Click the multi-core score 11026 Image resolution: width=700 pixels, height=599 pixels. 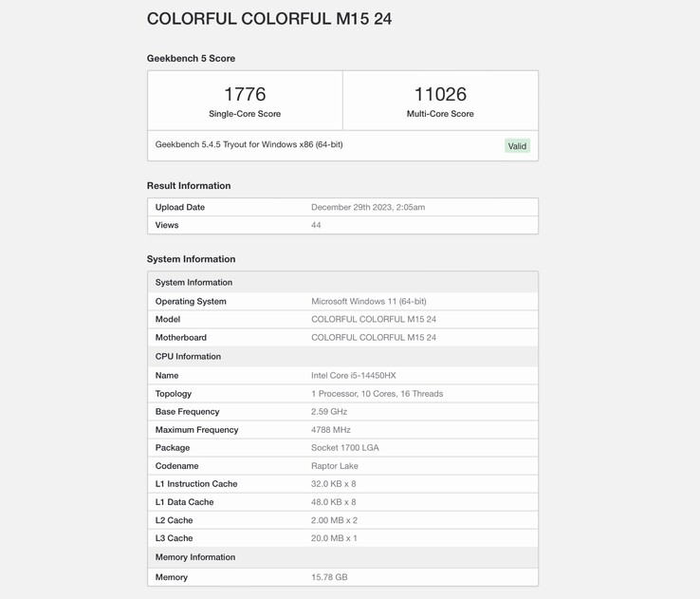(x=440, y=94)
